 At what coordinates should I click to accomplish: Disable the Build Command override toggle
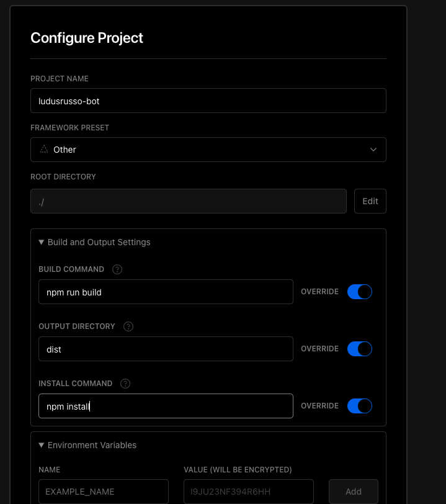[359, 292]
